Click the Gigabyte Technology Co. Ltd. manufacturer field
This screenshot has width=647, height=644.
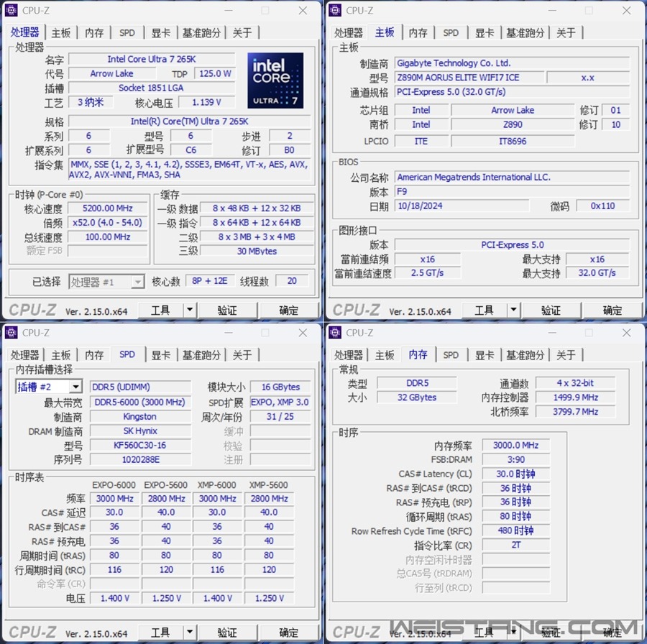pos(512,63)
